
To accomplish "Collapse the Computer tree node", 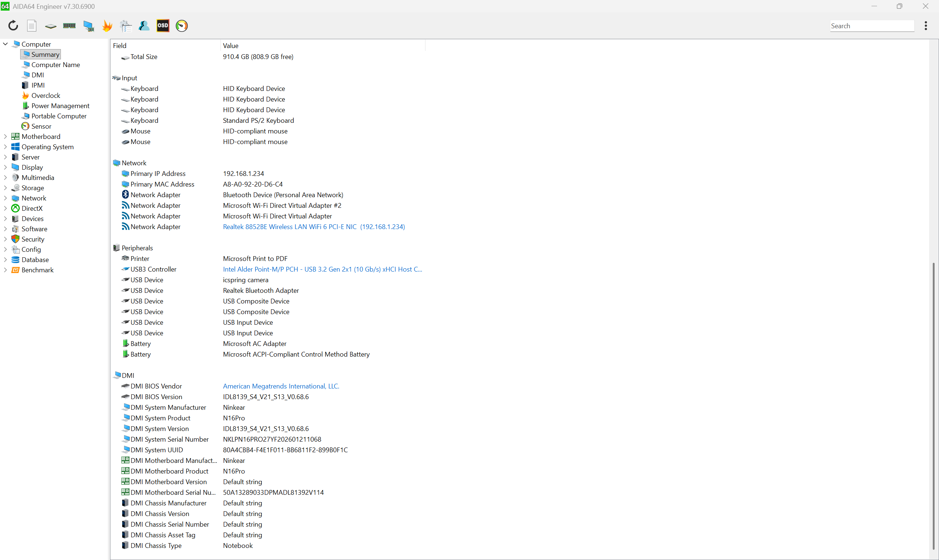I will pos(5,44).
